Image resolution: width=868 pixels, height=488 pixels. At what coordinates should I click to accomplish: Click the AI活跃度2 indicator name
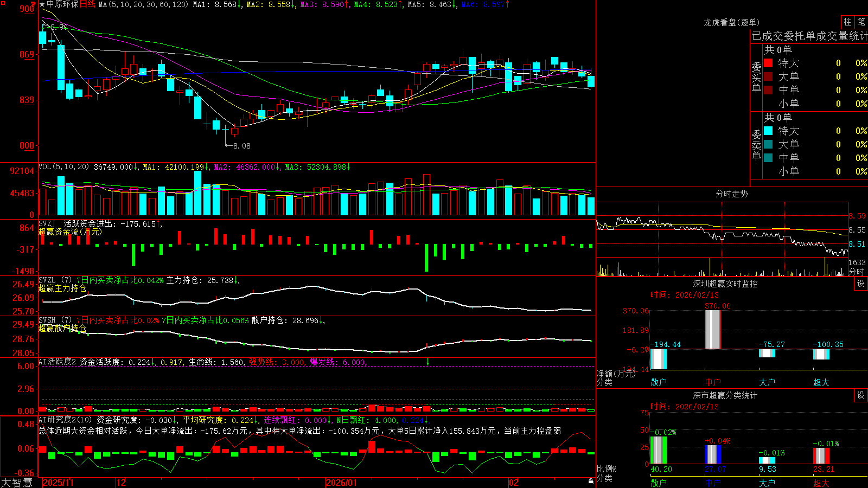click(x=58, y=362)
